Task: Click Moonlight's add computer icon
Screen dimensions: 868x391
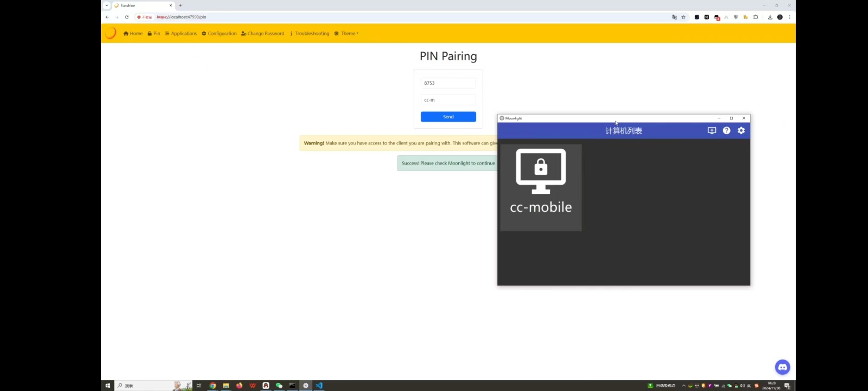Action: click(711, 131)
